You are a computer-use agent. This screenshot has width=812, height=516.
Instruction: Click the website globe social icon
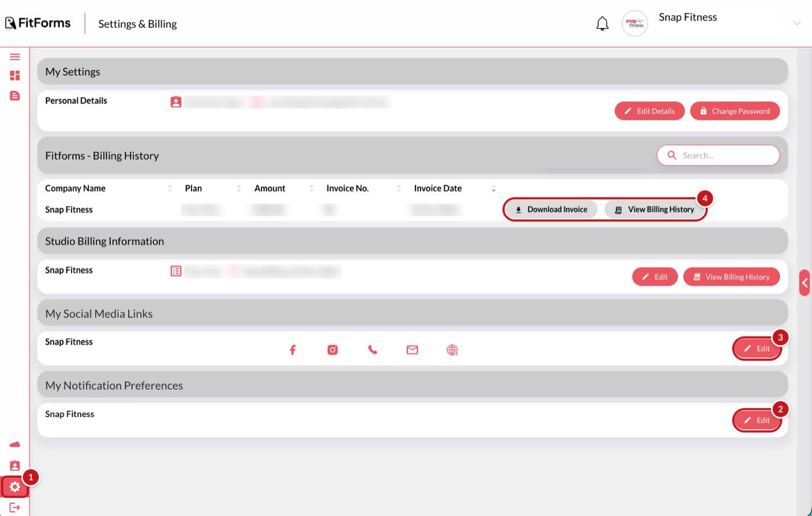click(x=452, y=350)
